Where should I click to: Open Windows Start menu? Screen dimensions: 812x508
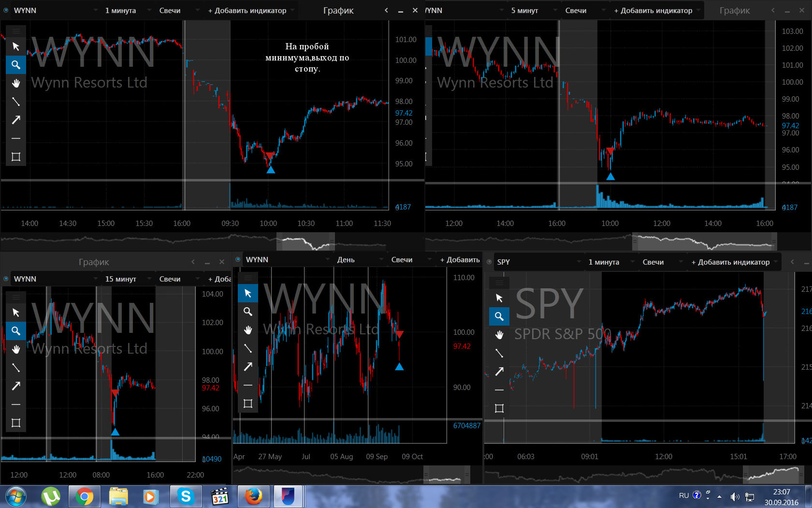(x=15, y=496)
